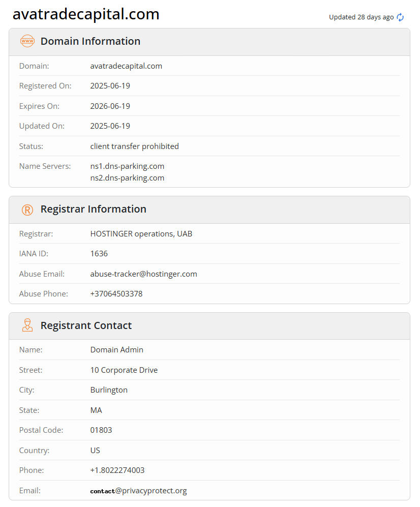Screen dimensions: 420x507
Task: Click the refresh WHOIS data icon
Action: [x=400, y=17]
